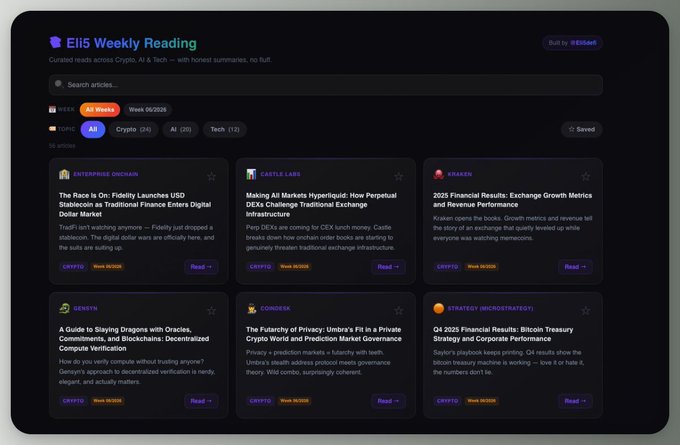Screen dimensions: 680x445
Task: Click the Q4 2025 Financial Results headline
Action: pyautogui.click(x=503, y=334)
